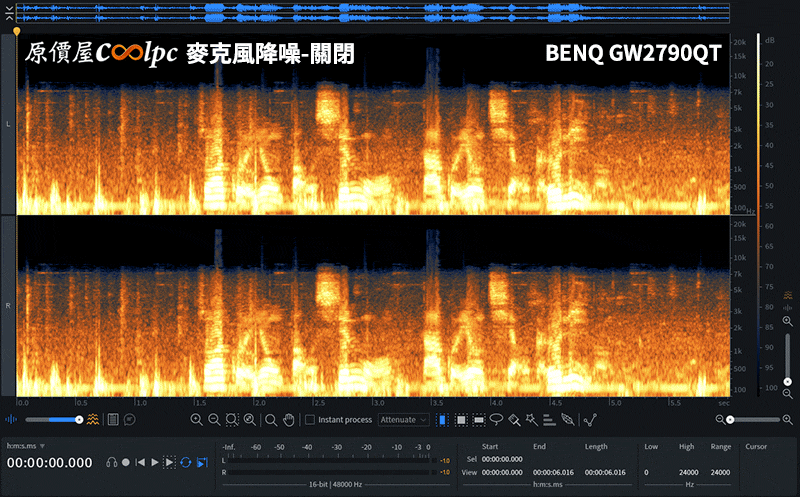800x497 pixels.
Task: Click the R meter peak value -10
Action: click(x=445, y=473)
